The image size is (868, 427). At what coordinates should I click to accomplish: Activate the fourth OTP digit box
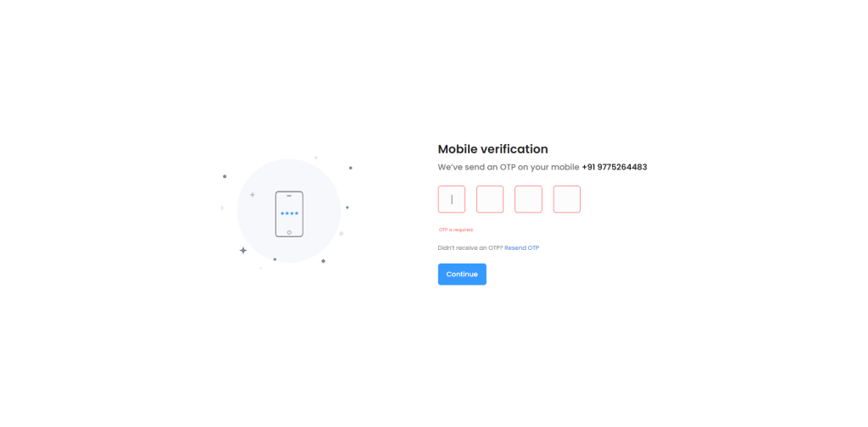coord(567,200)
